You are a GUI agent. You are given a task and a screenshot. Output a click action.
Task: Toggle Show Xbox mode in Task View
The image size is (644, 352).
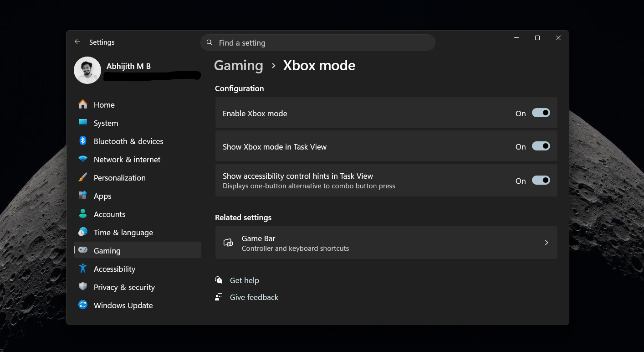541,146
